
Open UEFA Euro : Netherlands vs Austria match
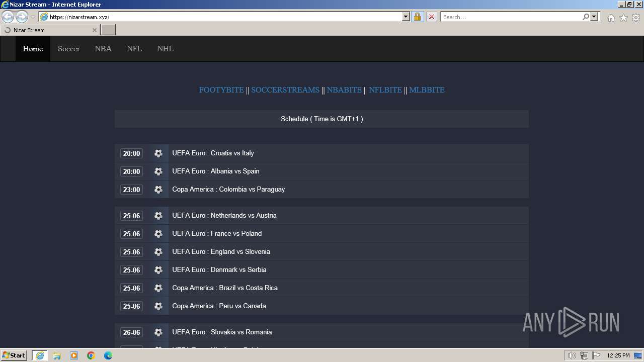pyautogui.click(x=224, y=216)
